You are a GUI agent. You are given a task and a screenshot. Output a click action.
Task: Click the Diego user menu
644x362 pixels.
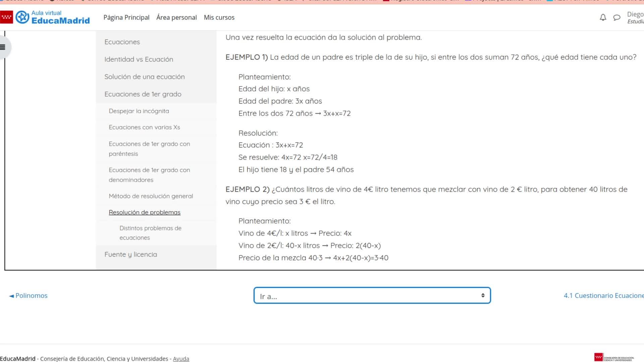pos(635,17)
